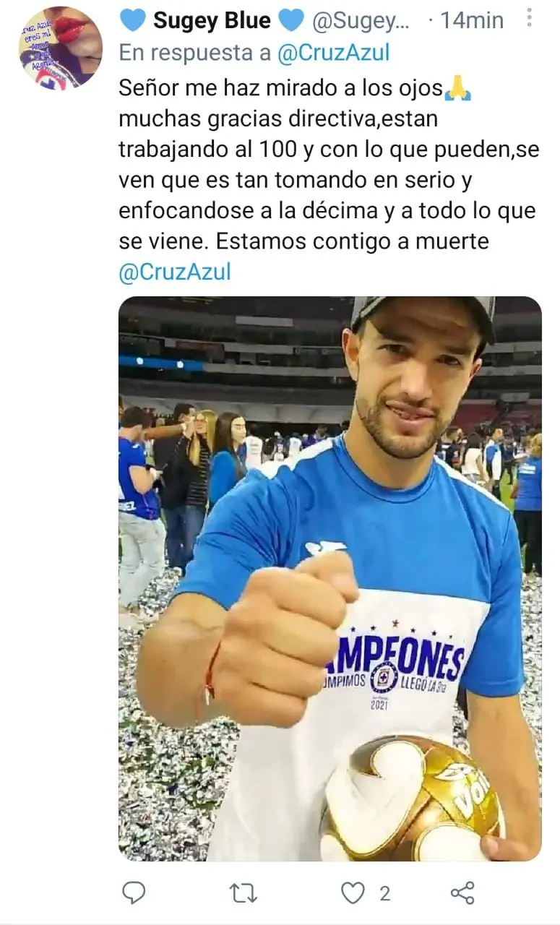Like the tweet with the heart icon
Viewport: 560px width, 925px height.
click(x=353, y=894)
